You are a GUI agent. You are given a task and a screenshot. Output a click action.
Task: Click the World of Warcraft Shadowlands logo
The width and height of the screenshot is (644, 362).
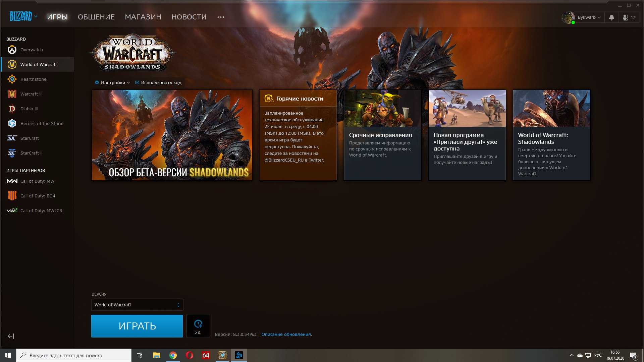click(x=132, y=53)
